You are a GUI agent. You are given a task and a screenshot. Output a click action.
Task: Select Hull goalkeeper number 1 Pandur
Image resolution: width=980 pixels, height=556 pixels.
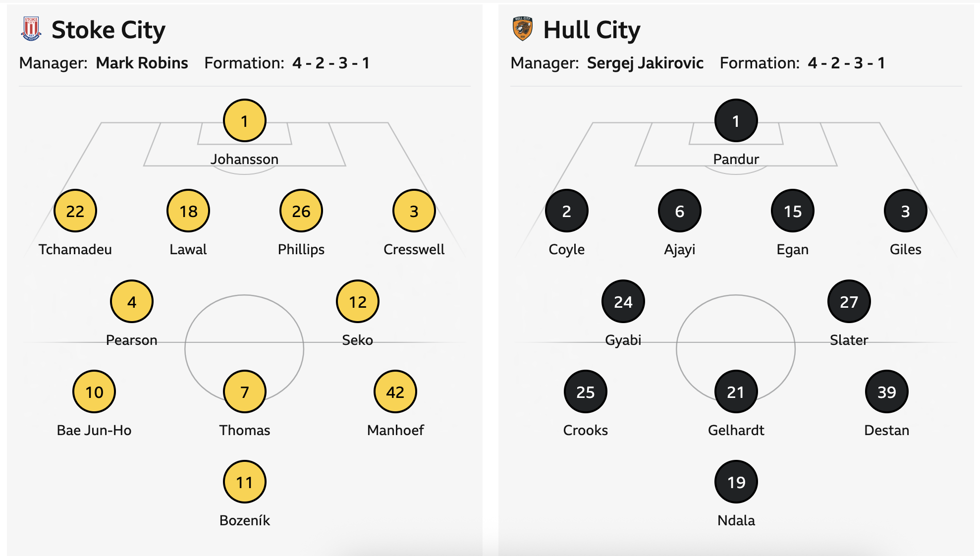click(x=736, y=121)
